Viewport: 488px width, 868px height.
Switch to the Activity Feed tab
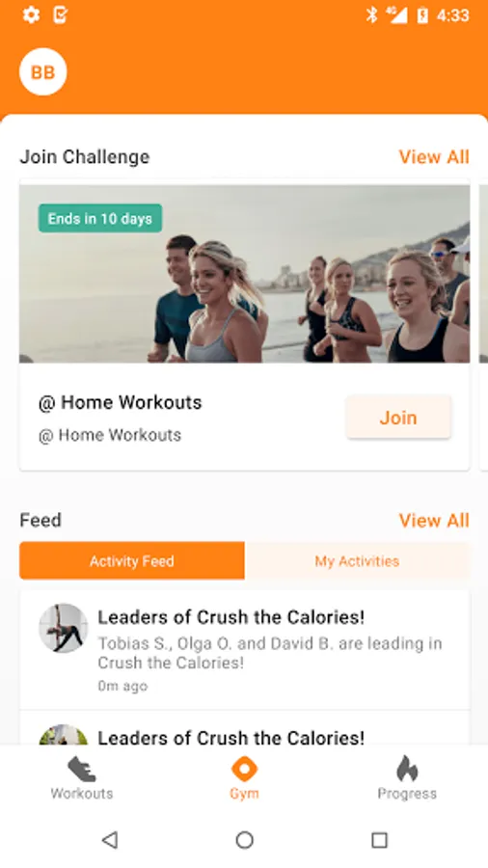click(x=132, y=560)
